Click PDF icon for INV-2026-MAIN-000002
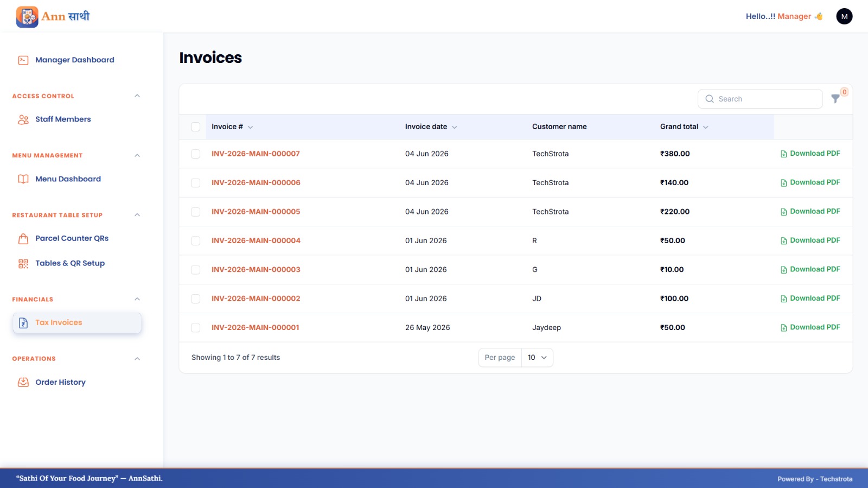 783,299
